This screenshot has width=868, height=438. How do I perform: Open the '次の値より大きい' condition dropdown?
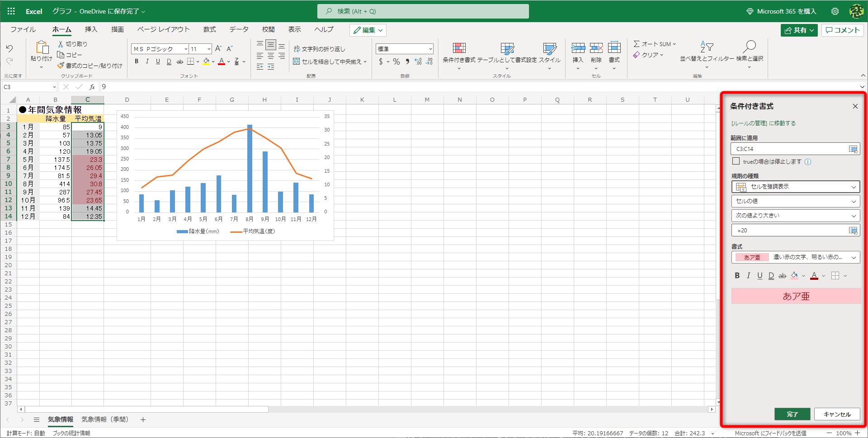[x=796, y=216]
